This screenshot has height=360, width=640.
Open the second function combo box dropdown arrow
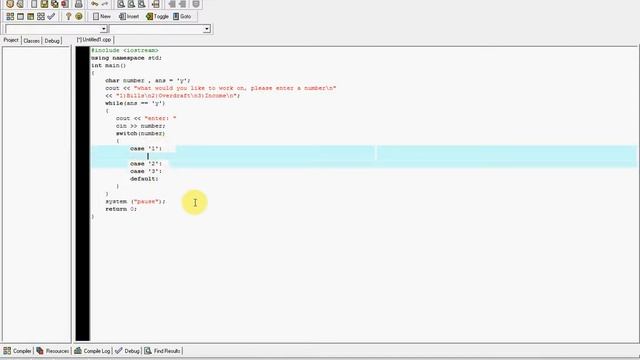(207, 29)
